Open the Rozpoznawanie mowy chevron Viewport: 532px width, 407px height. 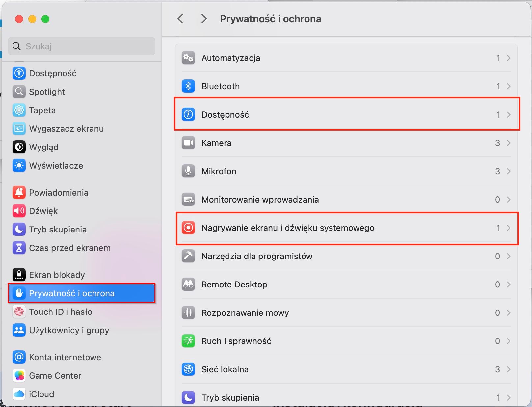(509, 313)
